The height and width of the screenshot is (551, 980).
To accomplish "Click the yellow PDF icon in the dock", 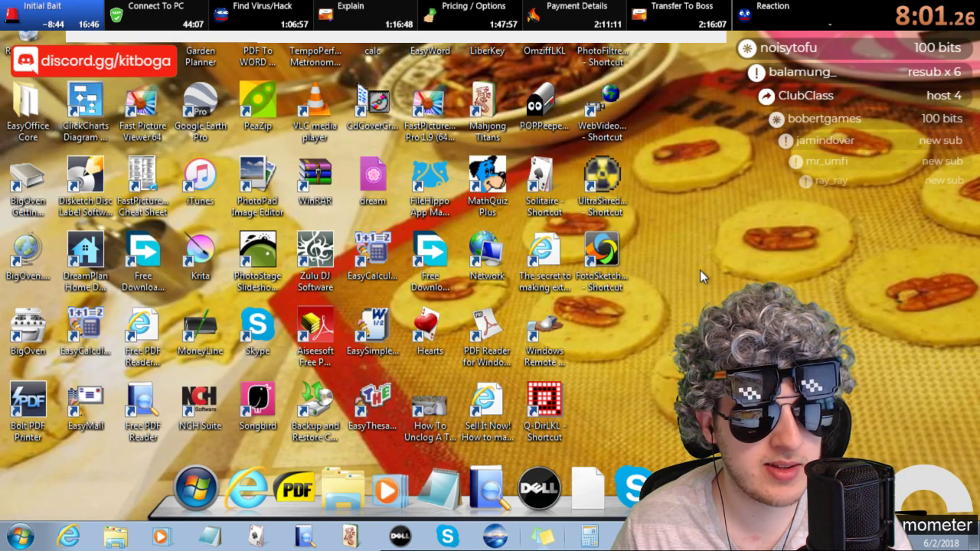I will (x=294, y=487).
